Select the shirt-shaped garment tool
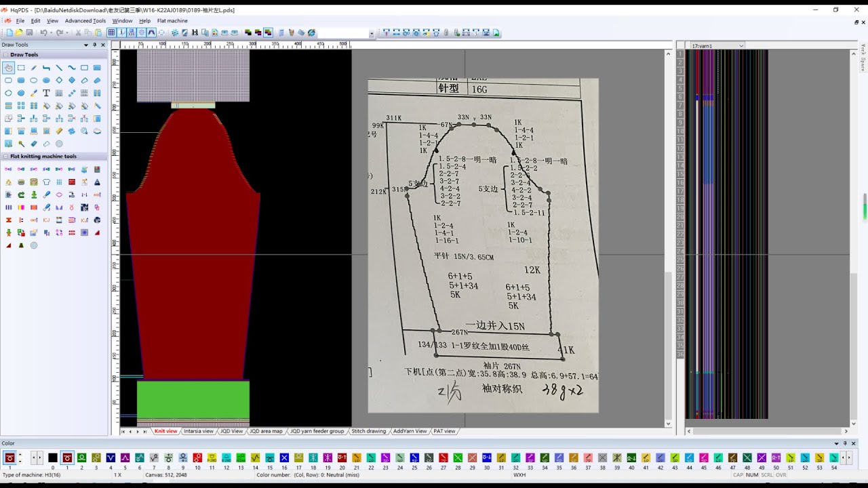The height and width of the screenshot is (488, 868). [46, 182]
